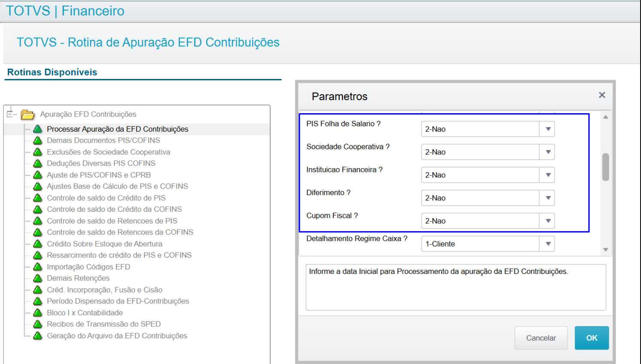Viewport: 641px width, 364px height.
Task: Click green icon beside Bloco I x Contabilidade
Action: [x=38, y=313]
